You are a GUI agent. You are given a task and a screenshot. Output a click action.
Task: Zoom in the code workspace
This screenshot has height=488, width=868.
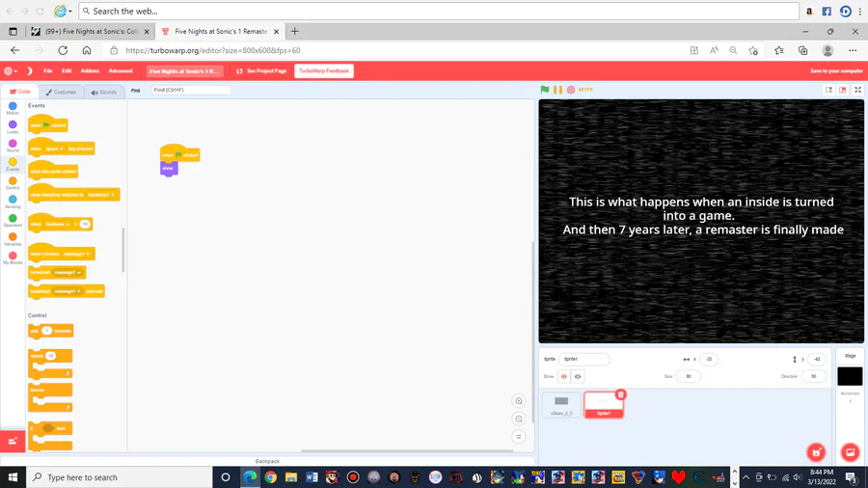click(519, 401)
